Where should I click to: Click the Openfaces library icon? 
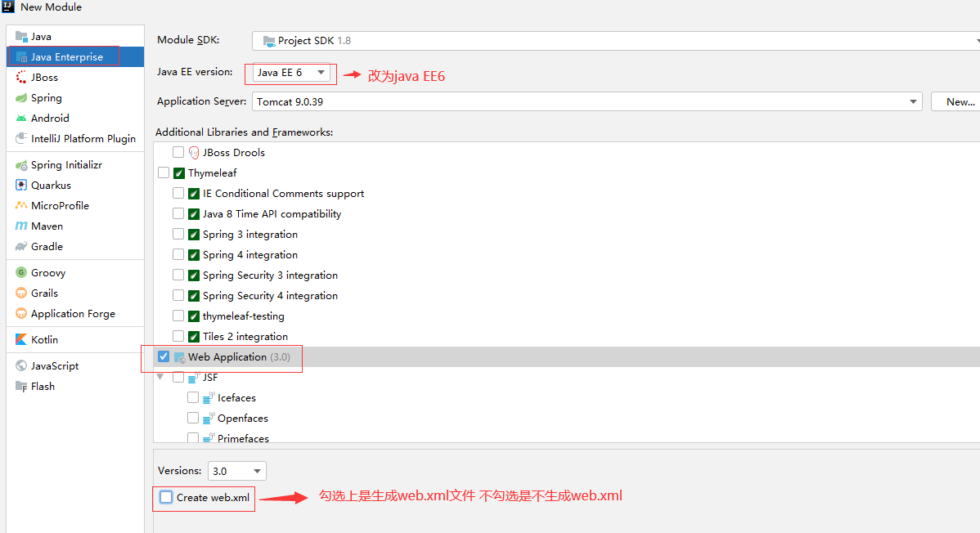pyautogui.click(x=209, y=419)
